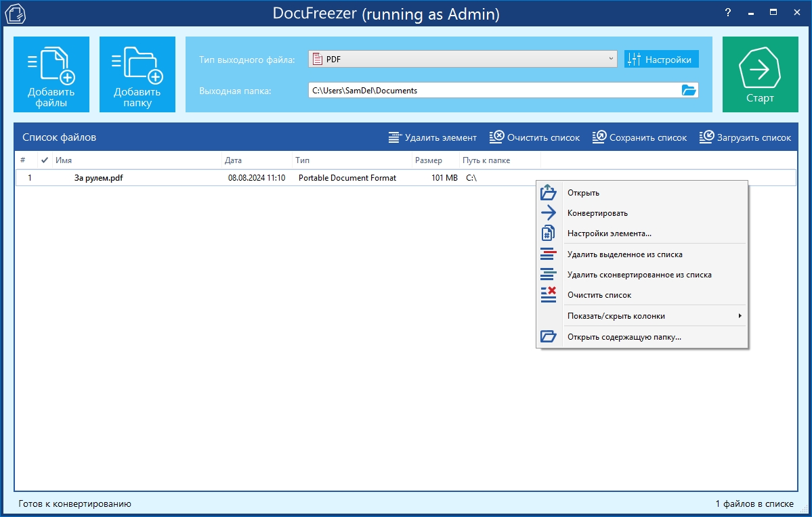
Task: Select Открыть in the context menu
Action: [583, 193]
